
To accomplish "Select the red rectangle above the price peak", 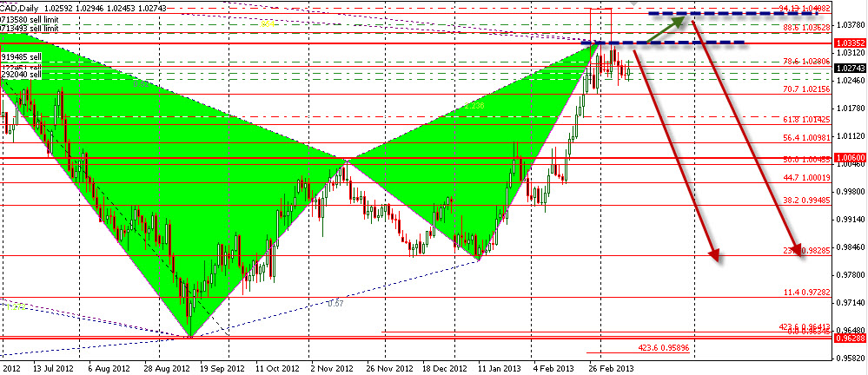I will [x=600, y=24].
